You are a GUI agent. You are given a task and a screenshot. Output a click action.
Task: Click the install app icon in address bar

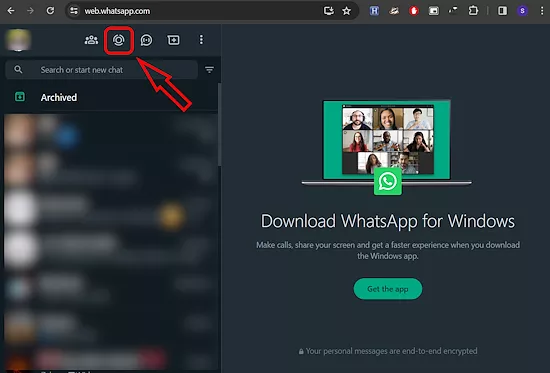pyautogui.click(x=329, y=11)
